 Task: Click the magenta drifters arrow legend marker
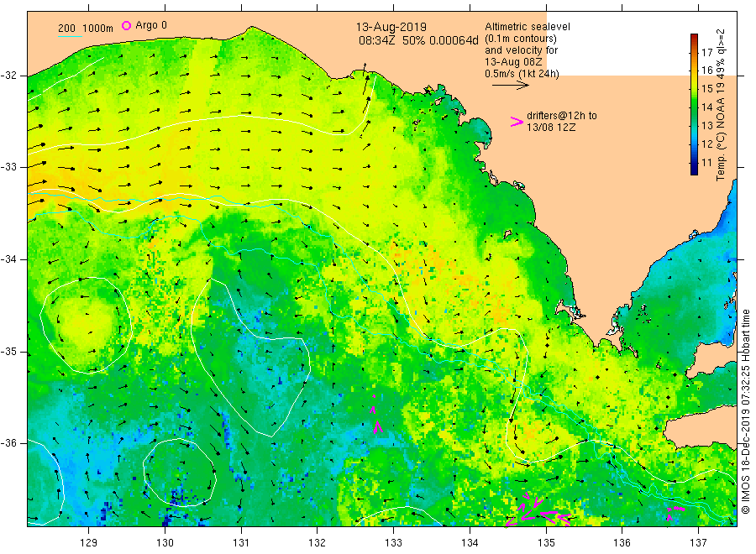tap(517, 122)
